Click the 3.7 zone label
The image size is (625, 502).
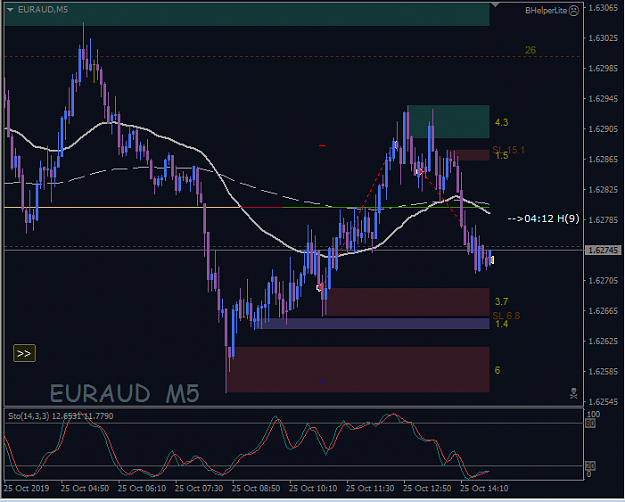pos(501,301)
